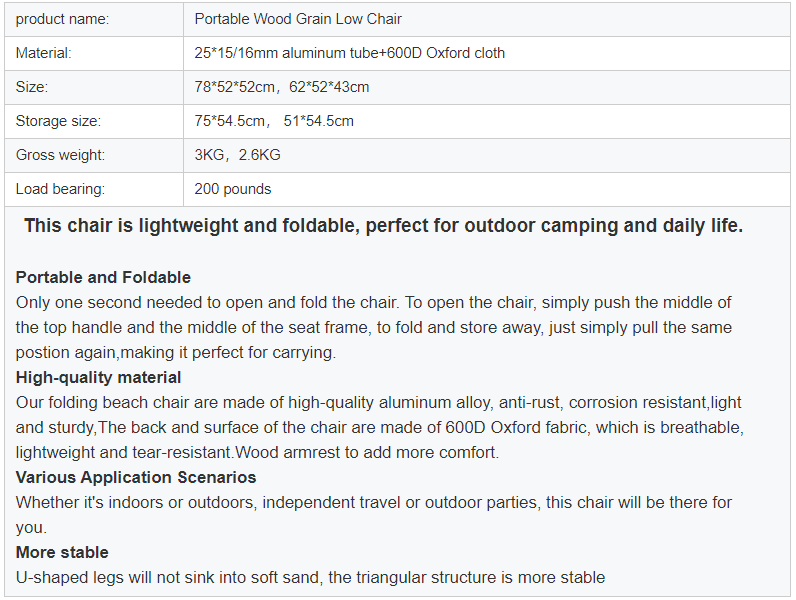Click the 'Material:' label cell

point(94,53)
